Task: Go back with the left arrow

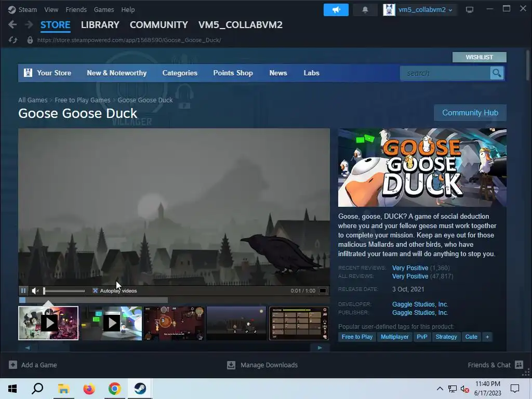Action: 12,24
